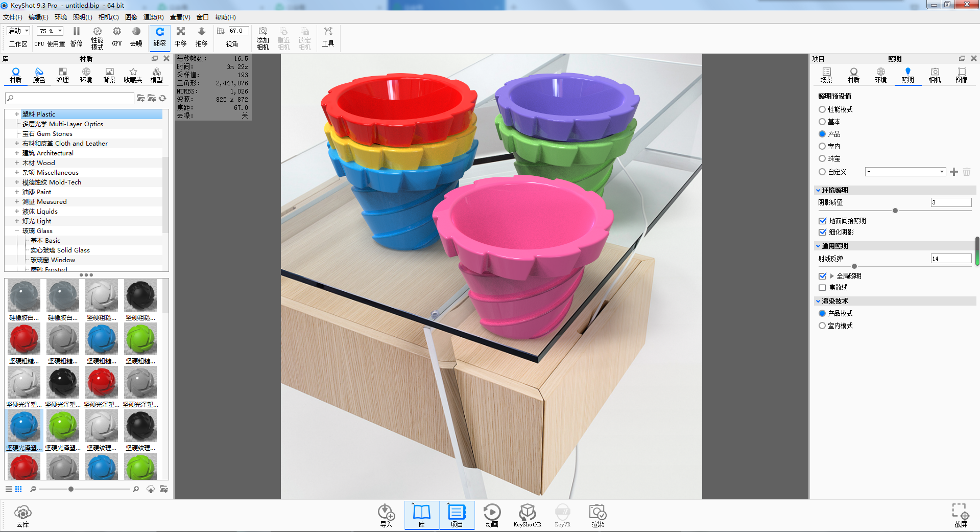This screenshot has height=532, width=980.
Task: Open the Workspace (启动) dropdown
Action: [x=19, y=31]
